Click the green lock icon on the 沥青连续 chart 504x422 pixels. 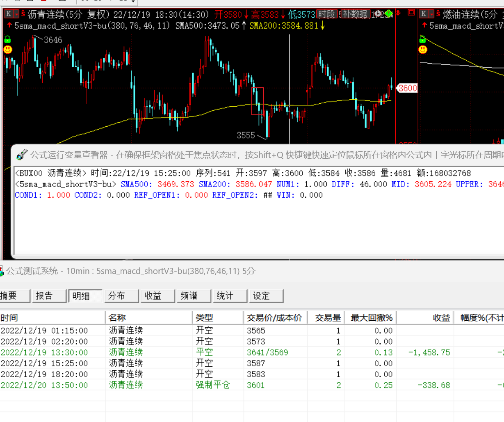pyautogui.click(x=7, y=40)
